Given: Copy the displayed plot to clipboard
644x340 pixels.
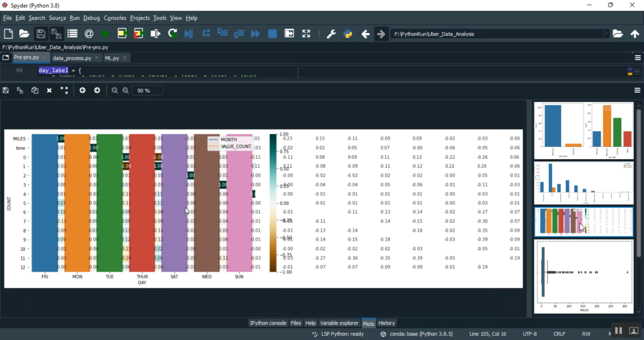Looking at the screenshot, I should click(x=34, y=90).
